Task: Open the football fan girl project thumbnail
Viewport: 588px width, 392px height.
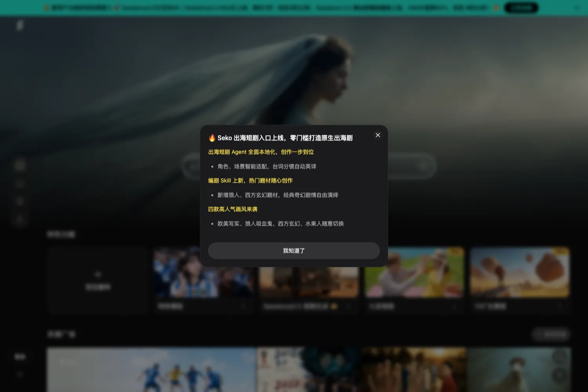Action: (204, 272)
